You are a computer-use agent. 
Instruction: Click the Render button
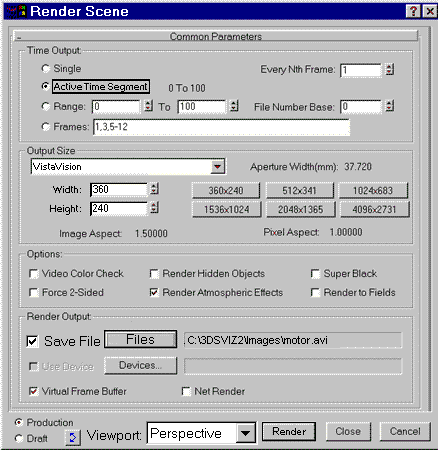[289, 432]
